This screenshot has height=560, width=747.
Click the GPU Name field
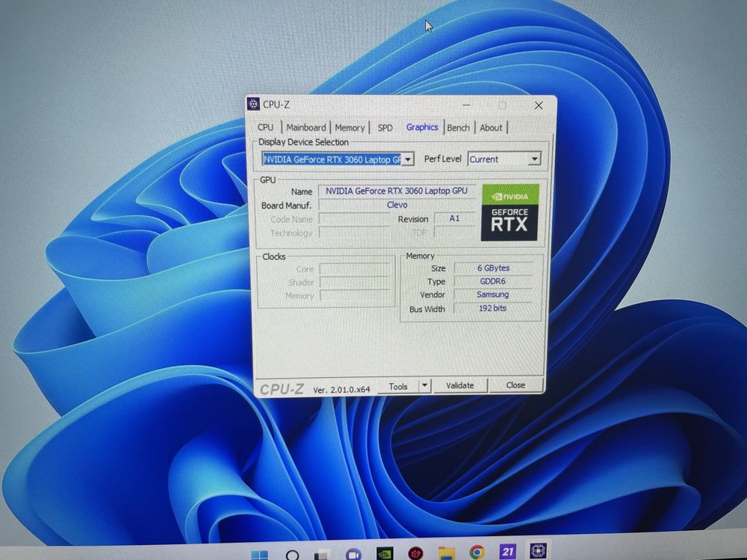[397, 190]
